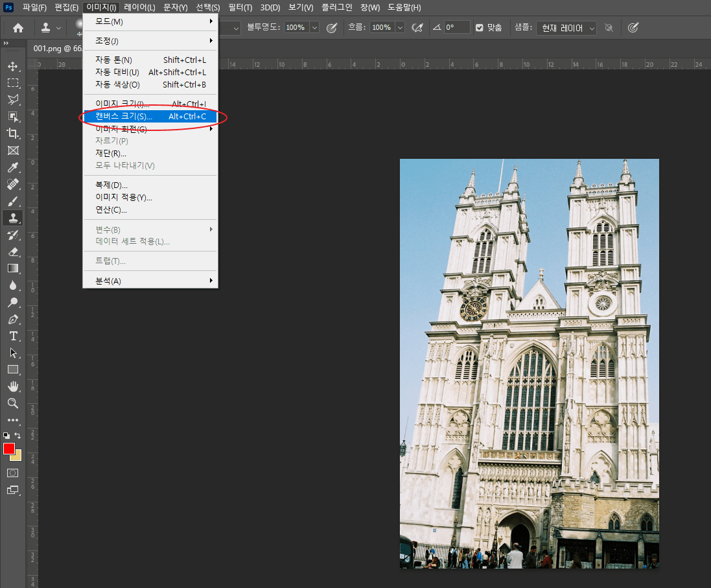Image resolution: width=711 pixels, height=588 pixels.
Task: Click the 불투명도 100% value field
Action: (x=297, y=28)
